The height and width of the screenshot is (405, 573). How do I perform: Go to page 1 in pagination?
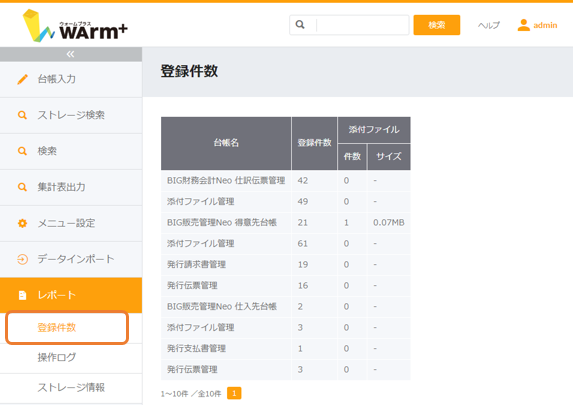point(234,393)
